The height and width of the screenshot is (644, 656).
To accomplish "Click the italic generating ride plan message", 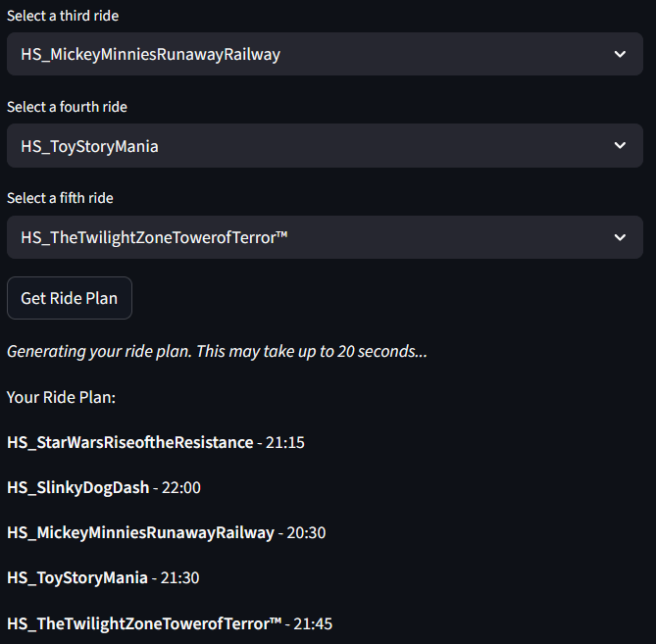I will point(217,351).
